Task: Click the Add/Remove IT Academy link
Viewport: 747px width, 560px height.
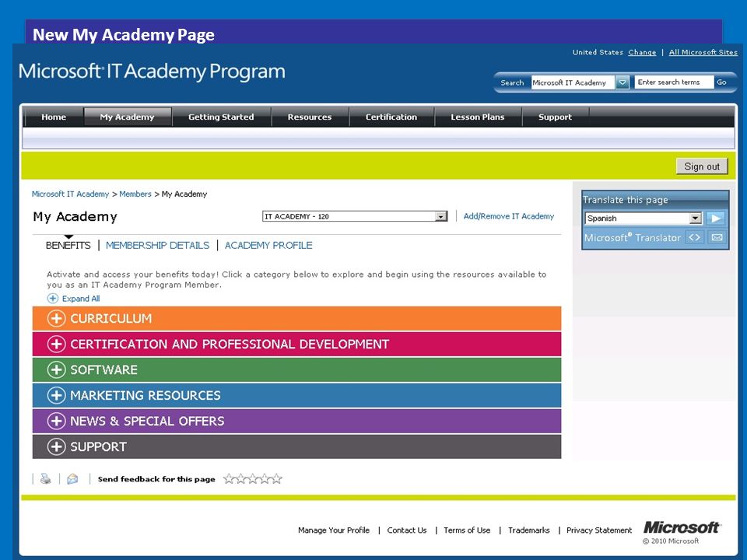Action: 509,216
